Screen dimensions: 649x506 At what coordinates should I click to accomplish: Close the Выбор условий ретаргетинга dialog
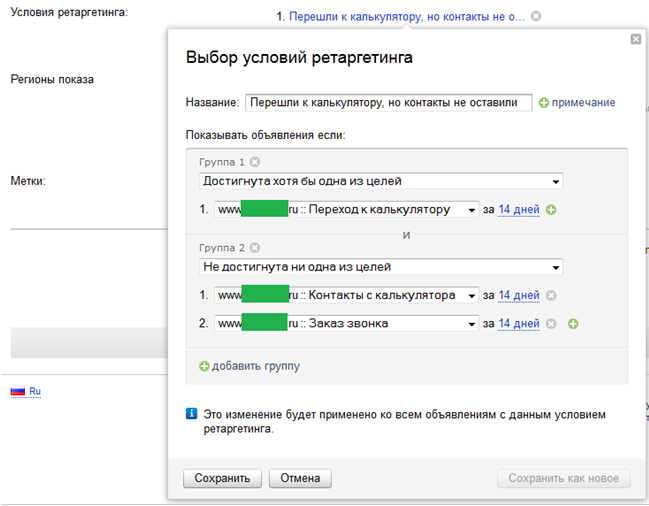click(x=635, y=39)
